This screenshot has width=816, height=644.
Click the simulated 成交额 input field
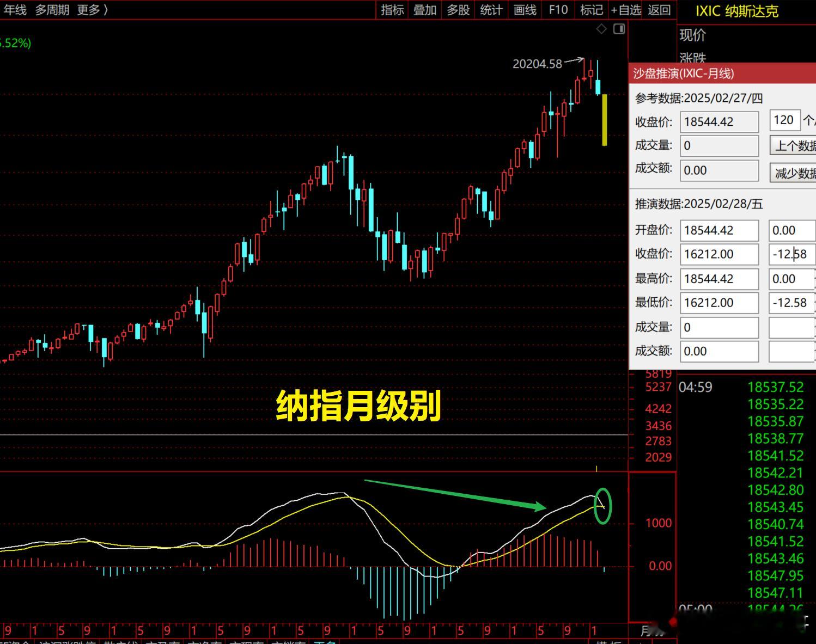719,351
